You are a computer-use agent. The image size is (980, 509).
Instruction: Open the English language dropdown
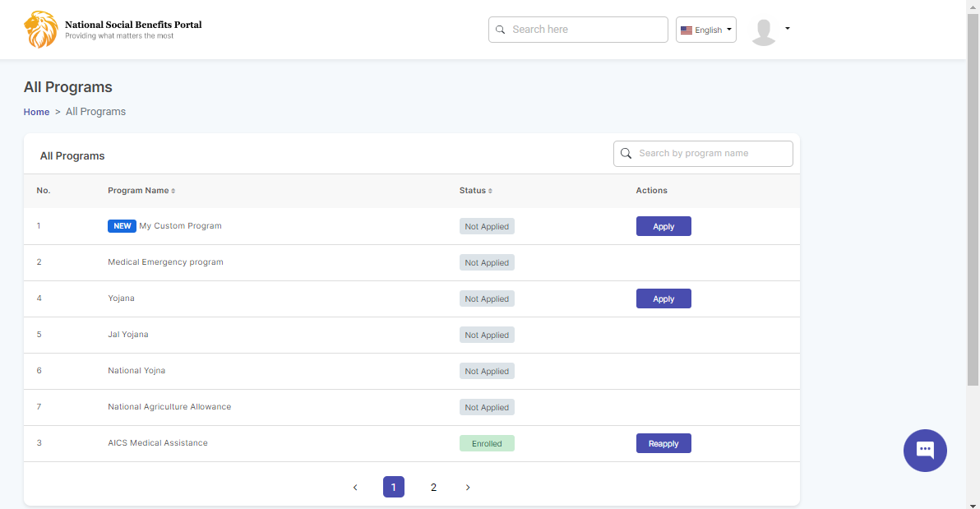[x=705, y=30]
